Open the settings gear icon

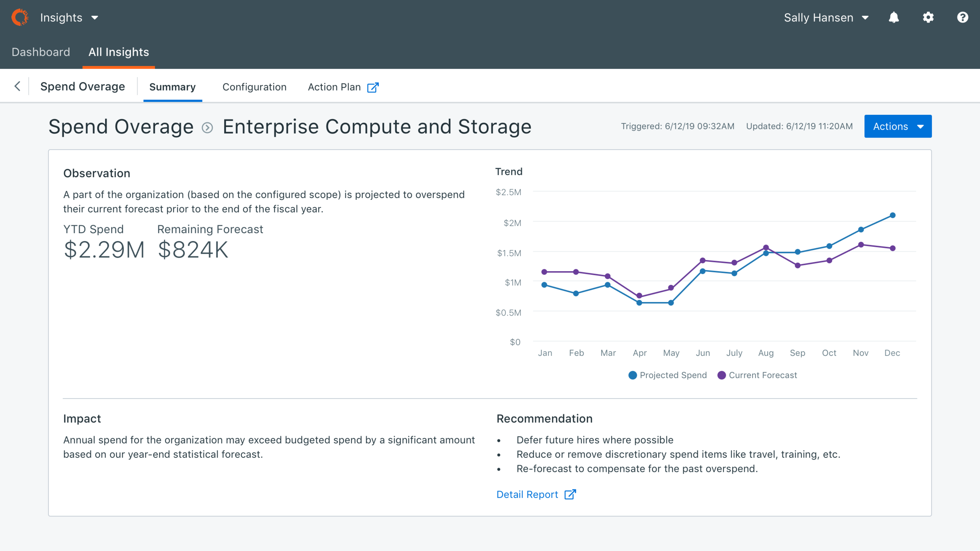coord(928,18)
